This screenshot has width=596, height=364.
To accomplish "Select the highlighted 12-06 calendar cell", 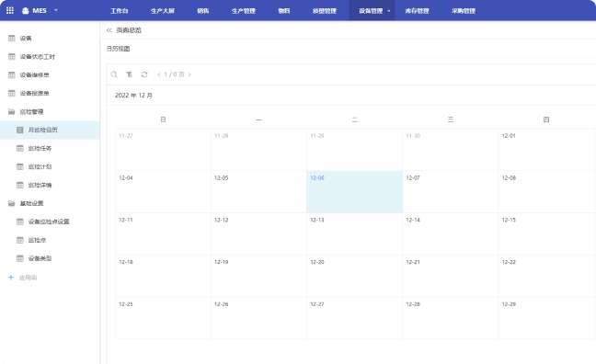I will [x=355, y=191].
